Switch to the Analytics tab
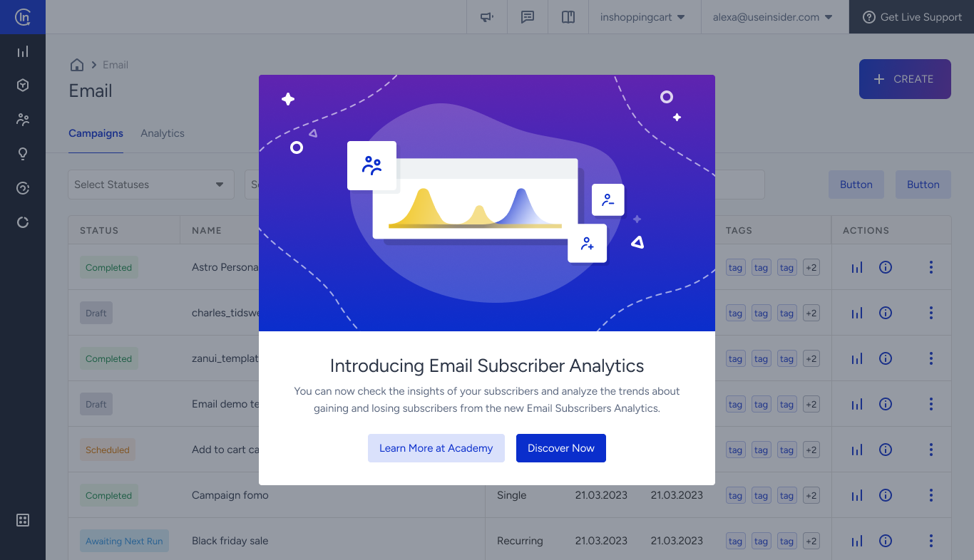The width and height of the screenshot is (974, 560). pos(163,133)
